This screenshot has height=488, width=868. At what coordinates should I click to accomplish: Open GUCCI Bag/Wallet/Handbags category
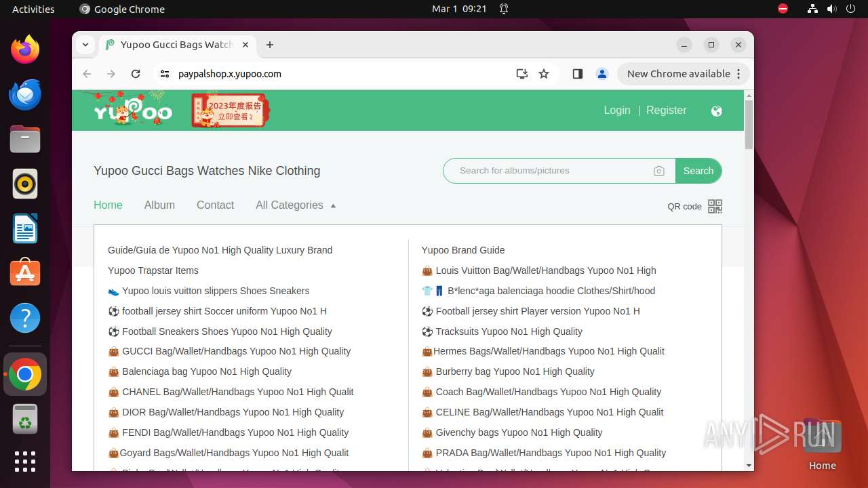(x=229, y=351)
